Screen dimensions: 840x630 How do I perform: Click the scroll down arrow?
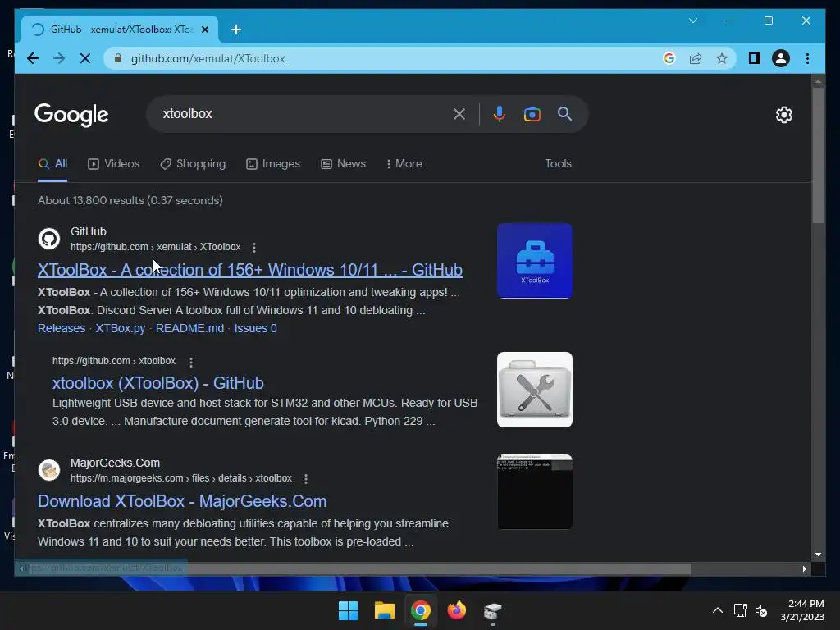(x=818, y=555)
